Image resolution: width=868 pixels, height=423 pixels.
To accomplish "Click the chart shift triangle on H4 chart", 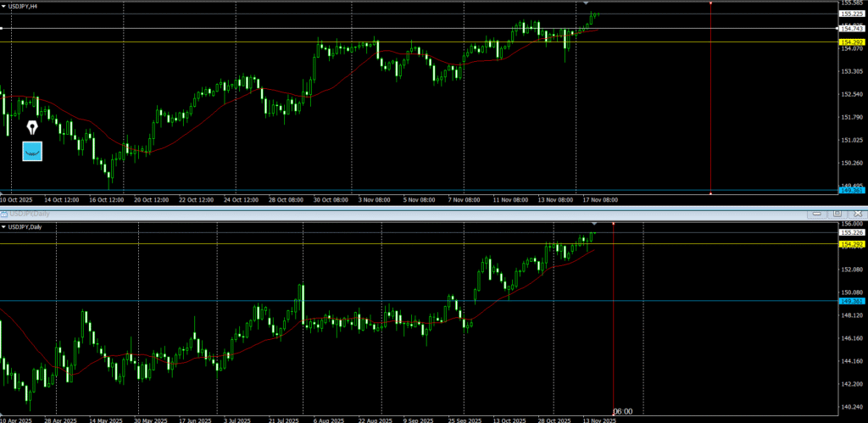I will 587,3.
